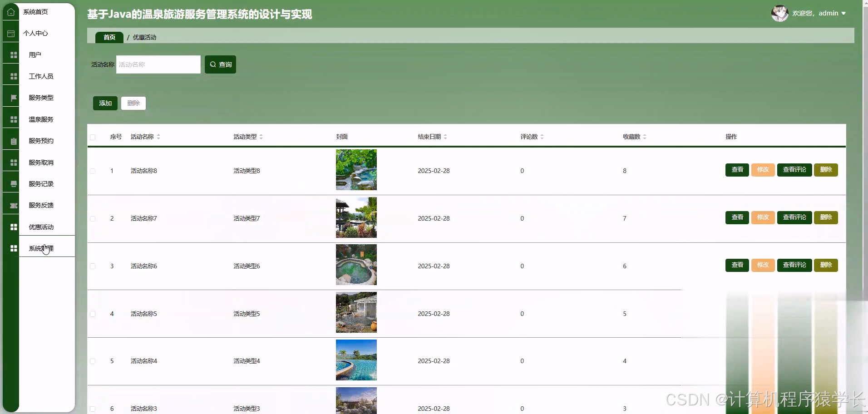Click the grid icon beside 温泉服务
The height and width of the screenshot is (414, 868).
14,119
